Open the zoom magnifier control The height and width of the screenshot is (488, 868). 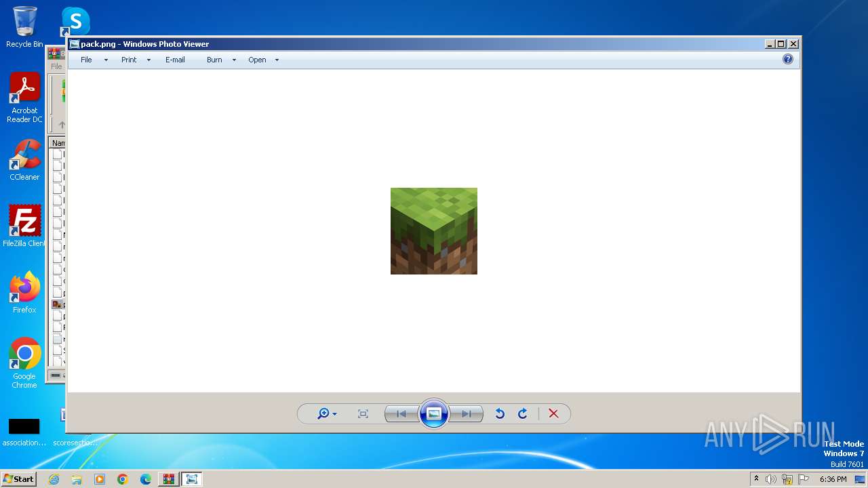tap(327, 414)
